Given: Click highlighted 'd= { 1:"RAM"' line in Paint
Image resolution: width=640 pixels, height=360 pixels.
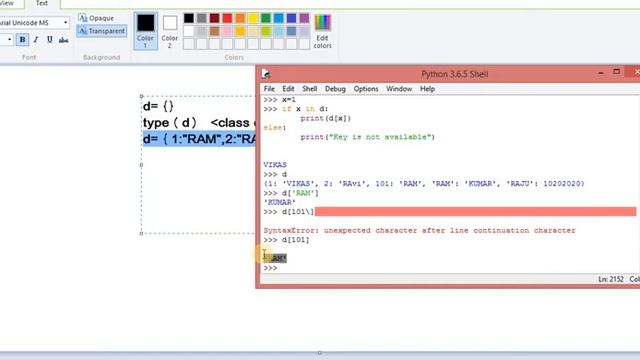Looking at the screenshot, I should pyautogui.click(x=199, y=139).
